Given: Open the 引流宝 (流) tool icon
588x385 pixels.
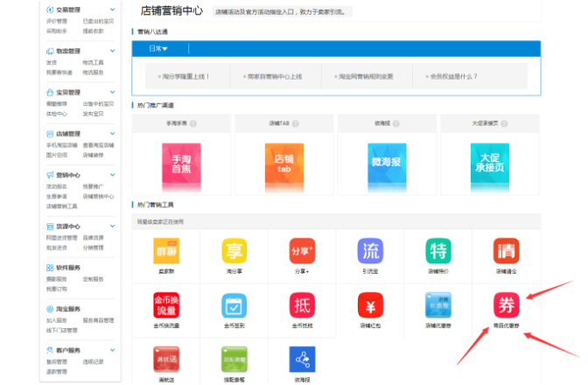Looking at the screenshot, I should pyautogui.click(x=370, y=251).
